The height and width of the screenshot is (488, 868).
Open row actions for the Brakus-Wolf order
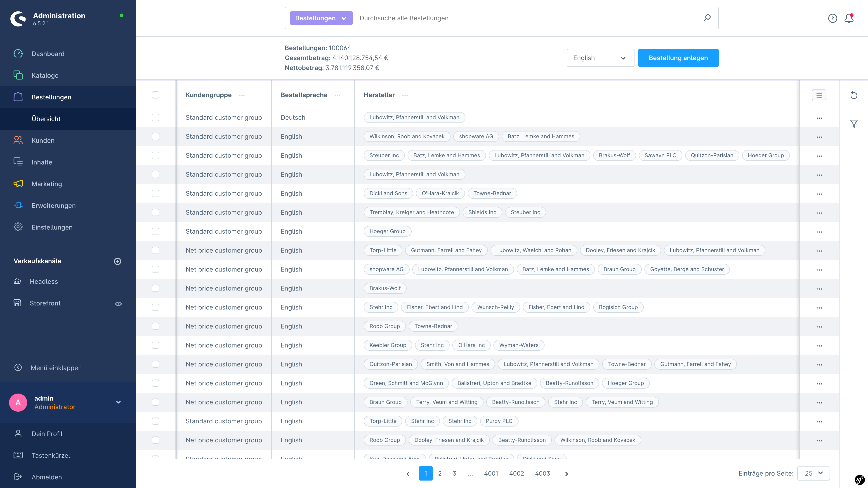coord(819,289)
